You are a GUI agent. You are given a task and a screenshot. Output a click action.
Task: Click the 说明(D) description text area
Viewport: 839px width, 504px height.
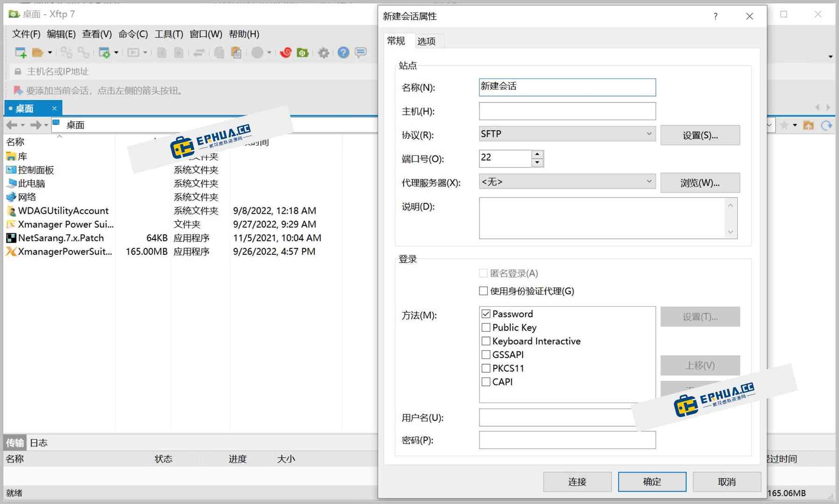pos(602,218)
